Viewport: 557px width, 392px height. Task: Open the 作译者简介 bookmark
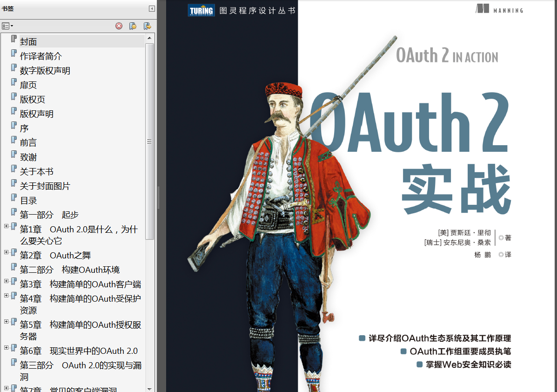click(x=41, y=56)
